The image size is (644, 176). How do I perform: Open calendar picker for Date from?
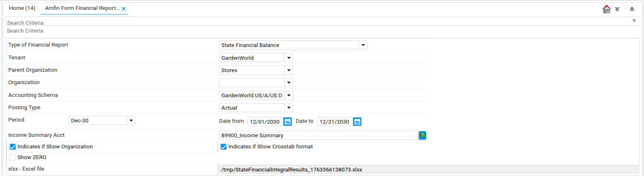click(x=288, y=122)
